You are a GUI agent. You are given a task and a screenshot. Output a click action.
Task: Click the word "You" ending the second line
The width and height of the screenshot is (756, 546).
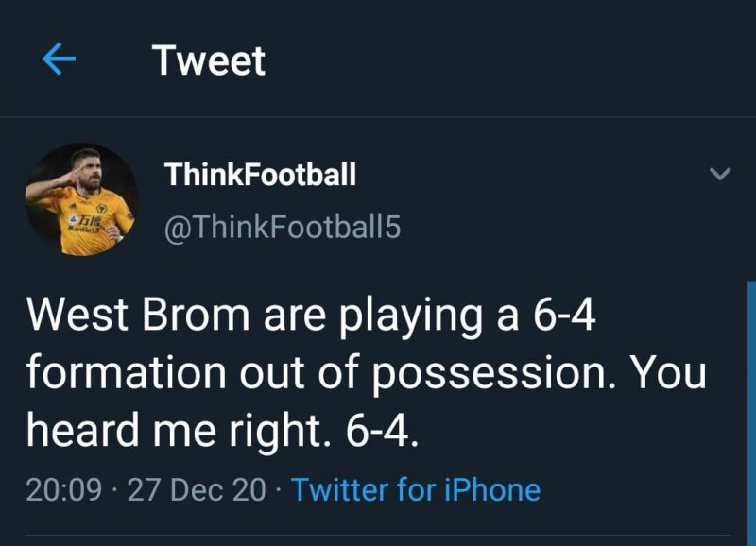coord(666,374)
